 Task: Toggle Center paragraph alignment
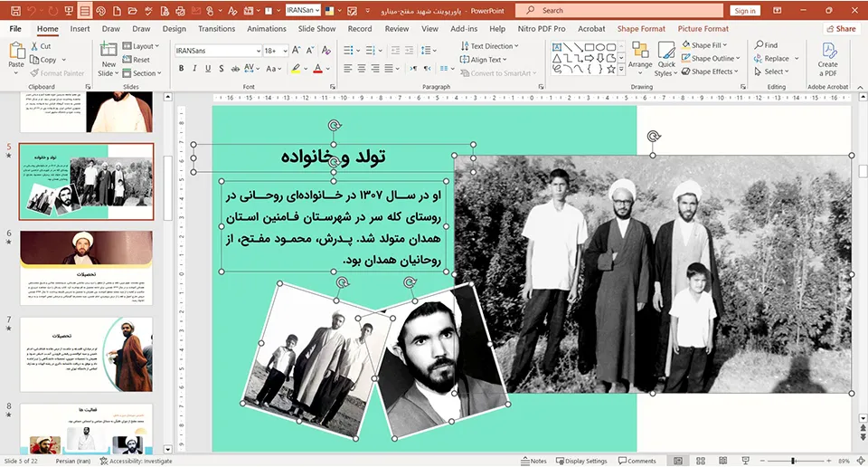click(361, 68)
